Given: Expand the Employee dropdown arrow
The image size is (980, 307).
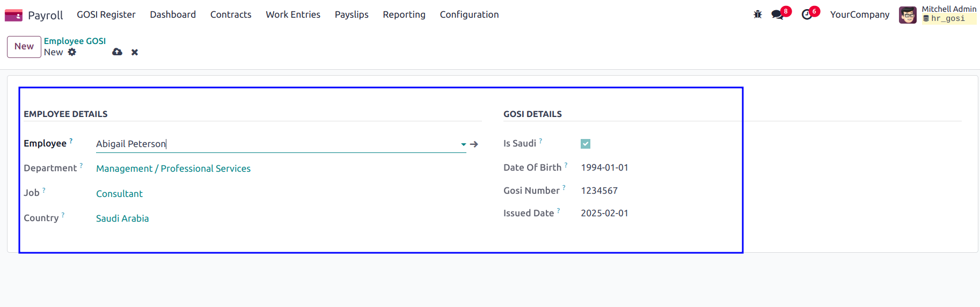Looking at the screenshot, I should (x=463, y=144).
